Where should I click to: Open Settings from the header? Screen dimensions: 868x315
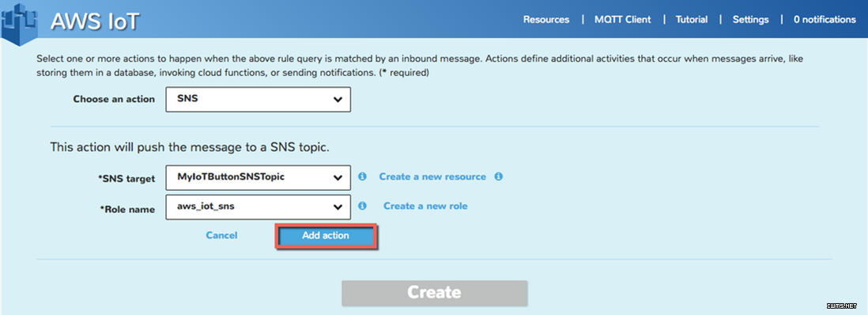click(x=751, y=20)
